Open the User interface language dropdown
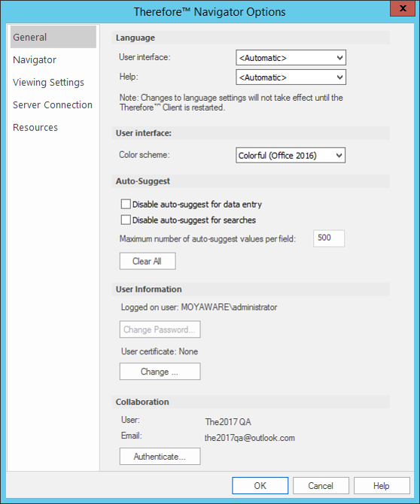 291,58
